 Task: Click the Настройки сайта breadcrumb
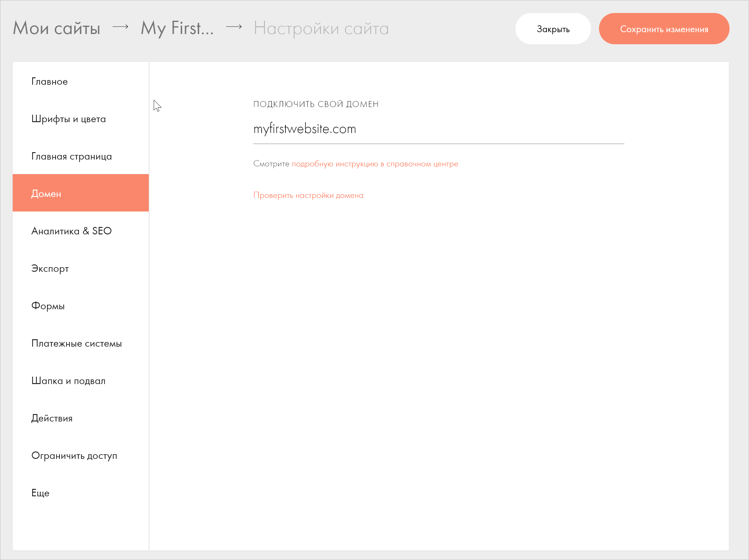pyautogui.click(x=321, y=28)
